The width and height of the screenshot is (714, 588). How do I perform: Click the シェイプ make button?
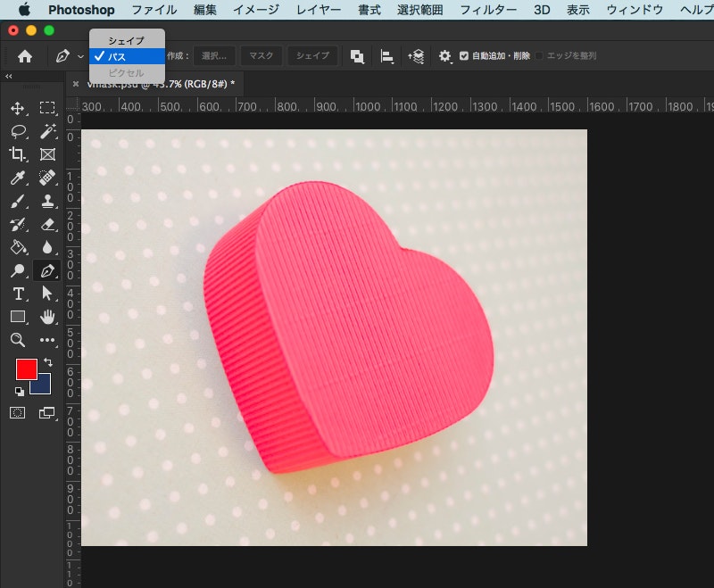(x=312, y=56)
